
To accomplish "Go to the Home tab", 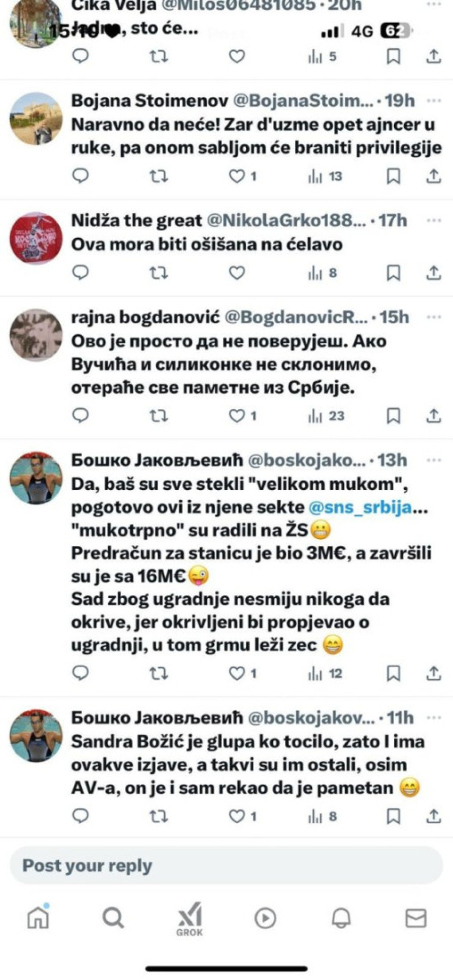I will (38, 918).
